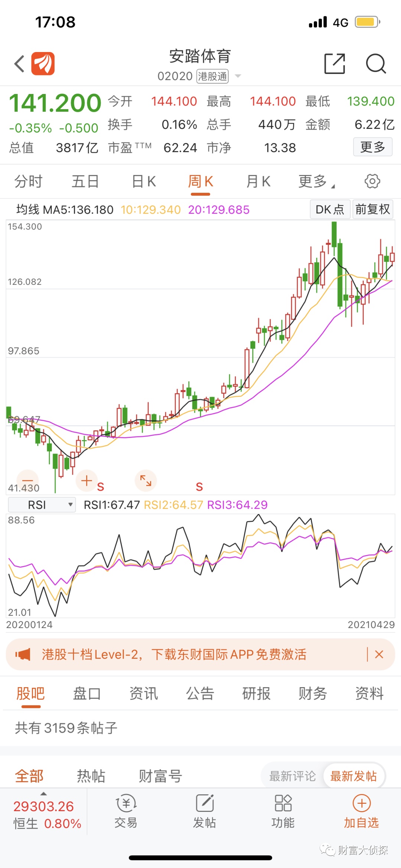Open the 功能 functions icon
Screen dimensions: 401x868
283,812
